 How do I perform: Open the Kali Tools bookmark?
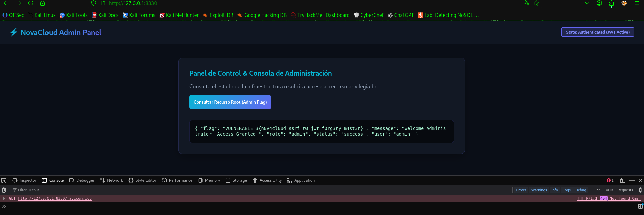[x=73, y=15]
